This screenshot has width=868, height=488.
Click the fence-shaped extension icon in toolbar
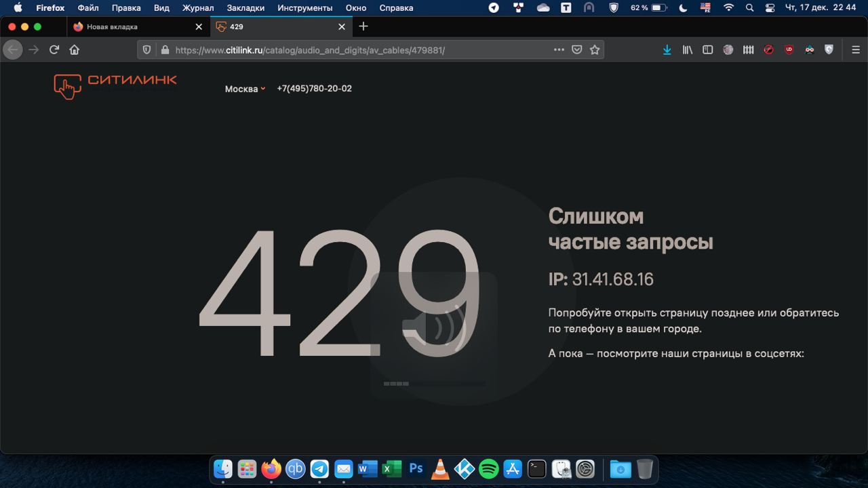749,49
